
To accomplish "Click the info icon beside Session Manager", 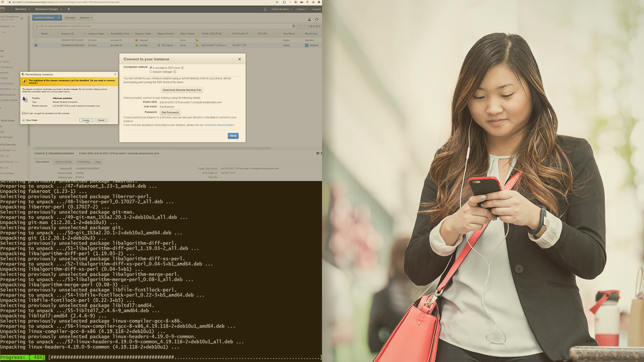I will (x=175, y=72).
